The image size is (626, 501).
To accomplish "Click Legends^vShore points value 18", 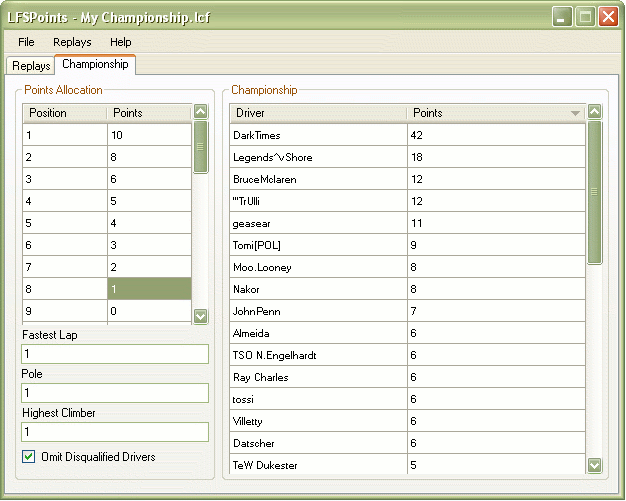I will click(496, 157).
